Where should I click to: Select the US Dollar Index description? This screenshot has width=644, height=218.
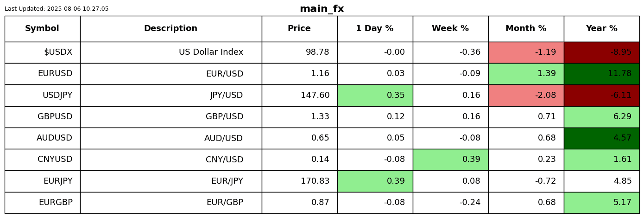click(x=211, y=52)
